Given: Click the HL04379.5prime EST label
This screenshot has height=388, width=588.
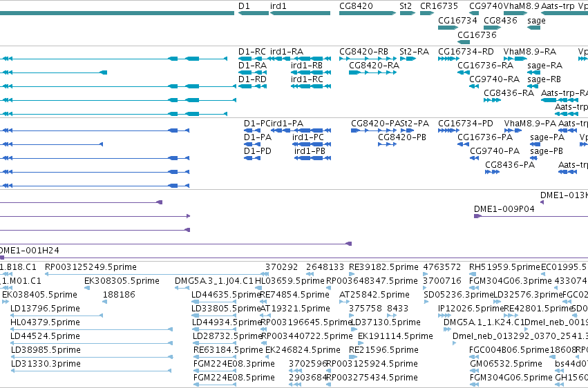Looking at the screenshot, I should coord(45,322).
